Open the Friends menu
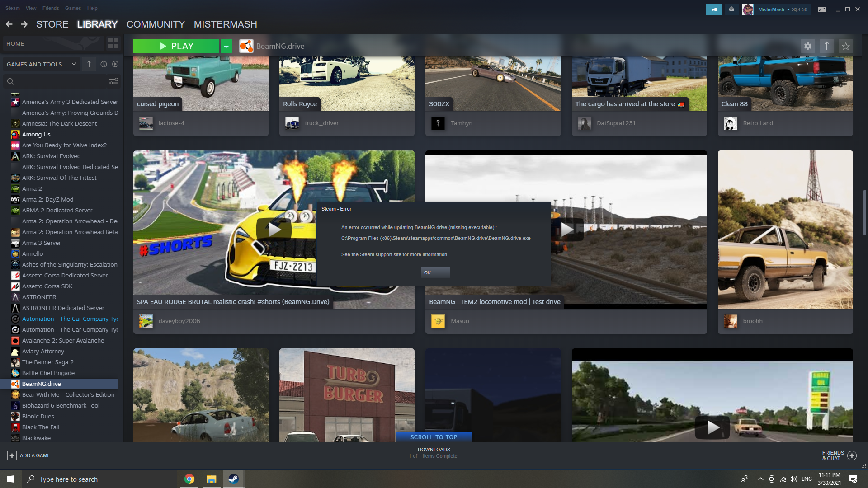 pyautogui.click(x=51, y=8)
